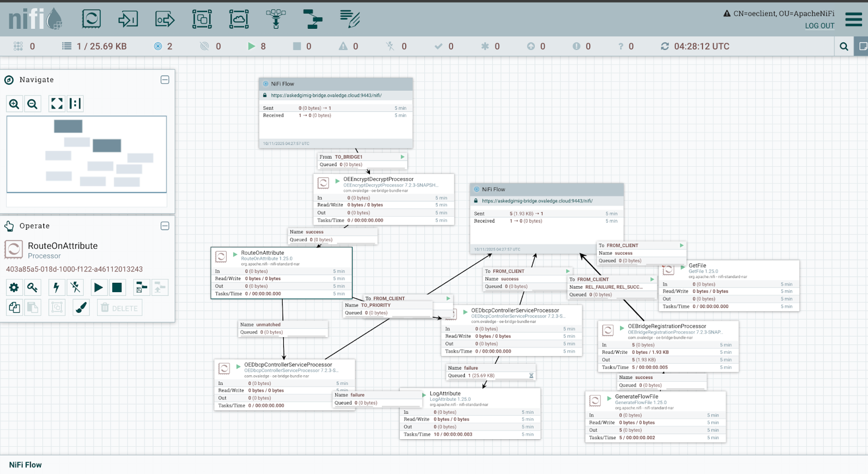The width and height of the screenshot is (868, 474).
Task: Click the enable lightning bolt icon
Action: (56, 287)
